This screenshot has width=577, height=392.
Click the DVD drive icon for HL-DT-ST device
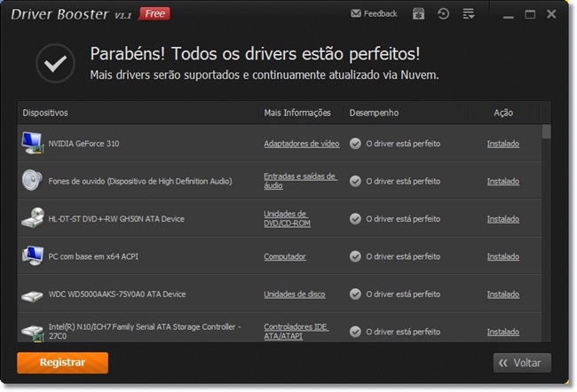point(32,218)
